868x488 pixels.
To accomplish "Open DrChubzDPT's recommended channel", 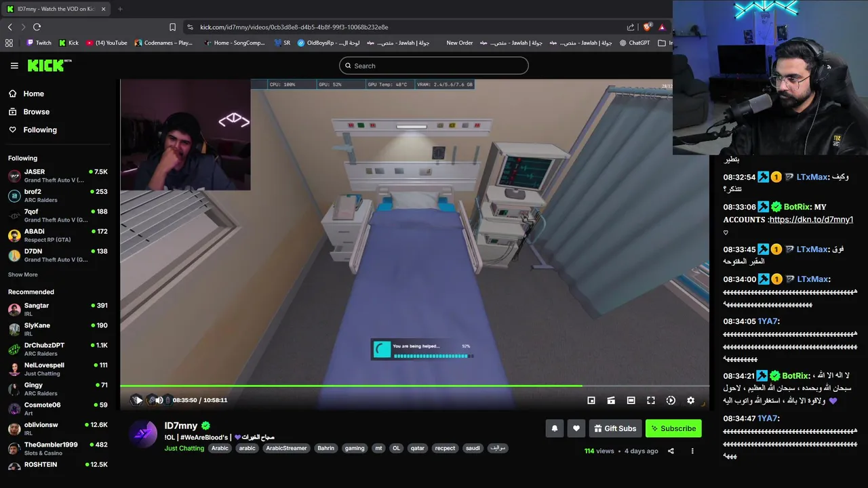I will pyautogui.click(x=58, y=349).
